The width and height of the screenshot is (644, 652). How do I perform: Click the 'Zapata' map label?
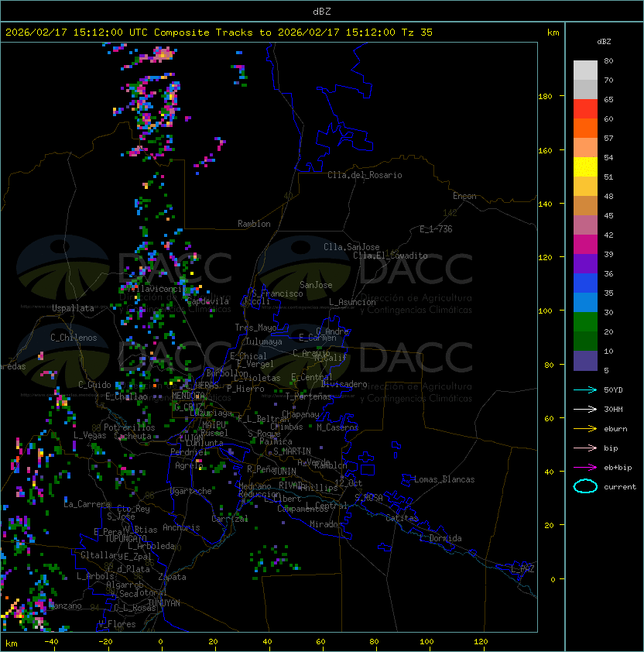pyautogui.click(x=172, y=577)
